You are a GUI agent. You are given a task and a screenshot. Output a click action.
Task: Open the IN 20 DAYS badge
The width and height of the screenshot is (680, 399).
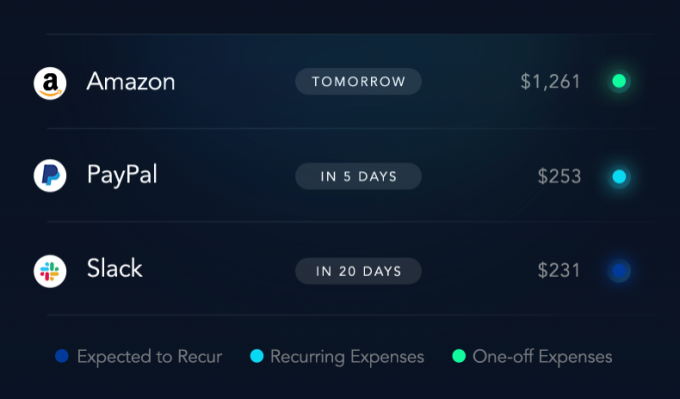point(358,271)
